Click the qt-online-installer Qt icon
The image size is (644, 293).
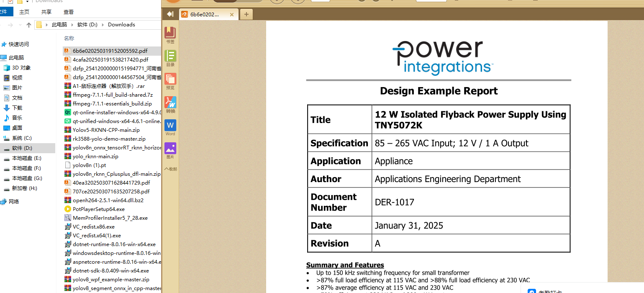(x=67, y=113)
